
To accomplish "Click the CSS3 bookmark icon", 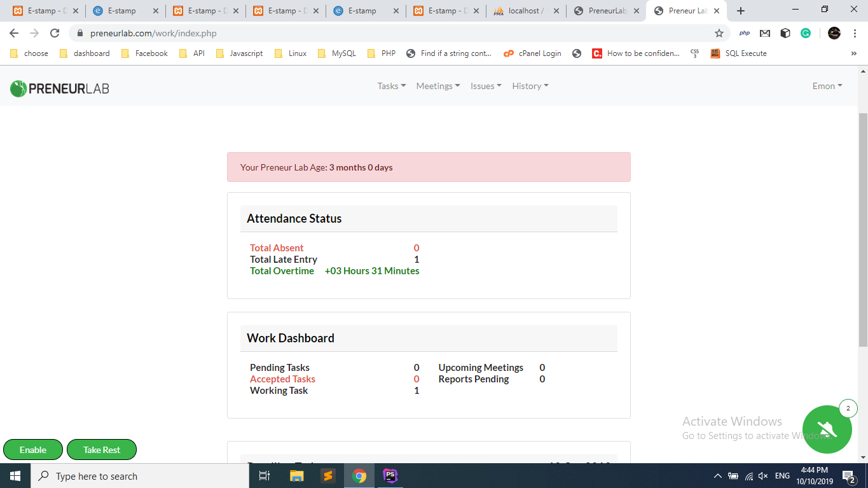I will point(695,53).
